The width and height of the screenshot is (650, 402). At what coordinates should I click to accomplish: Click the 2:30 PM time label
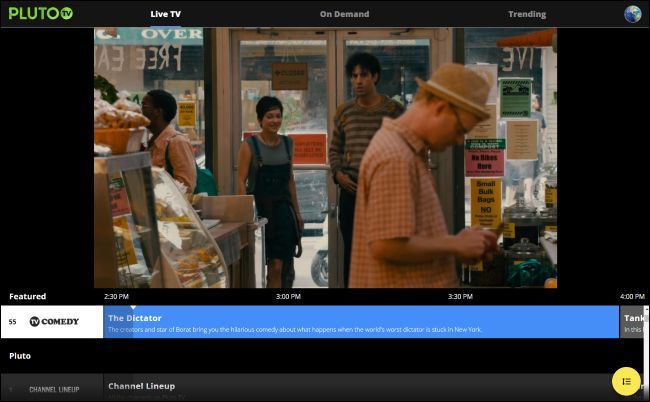pyautogui.click(x=116, y=296)
